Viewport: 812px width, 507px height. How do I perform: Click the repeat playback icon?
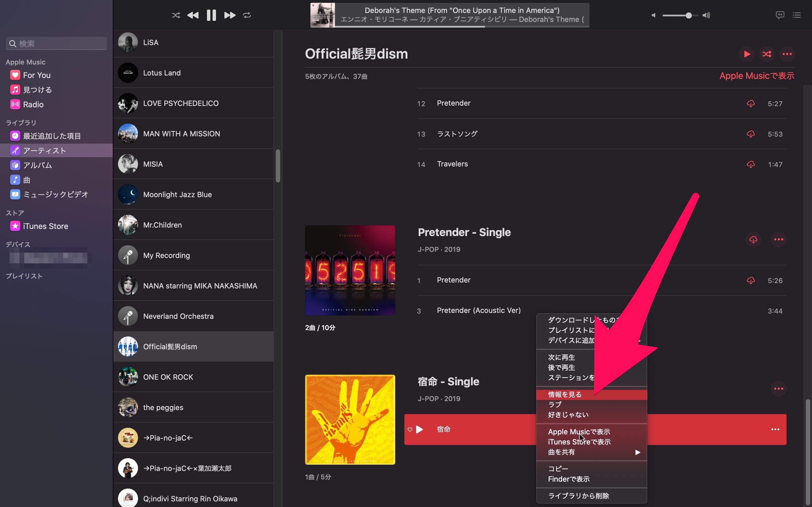[x=247, y=15]
